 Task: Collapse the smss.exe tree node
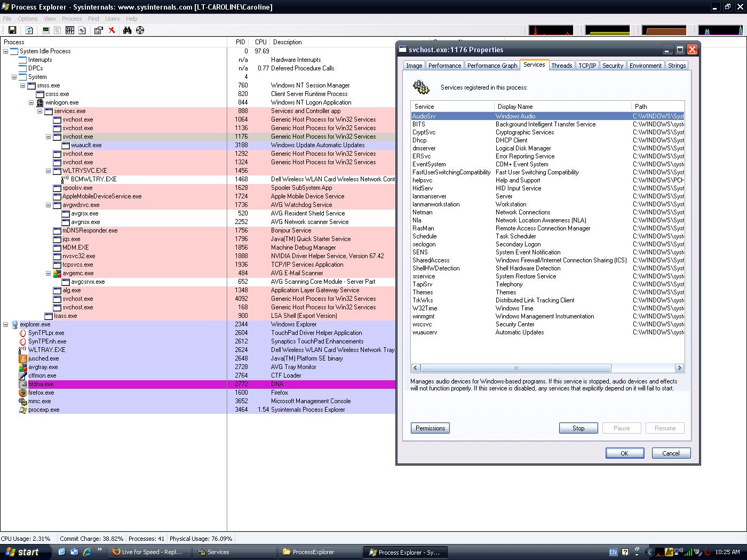point(23,85)
